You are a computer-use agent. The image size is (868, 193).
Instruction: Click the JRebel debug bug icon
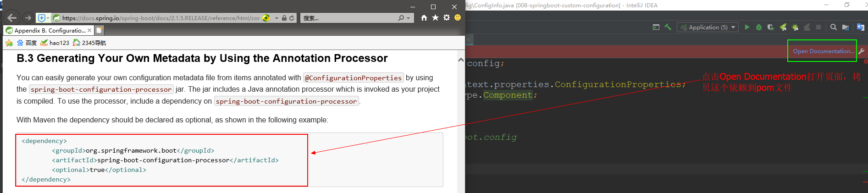[x=795, y=28]
